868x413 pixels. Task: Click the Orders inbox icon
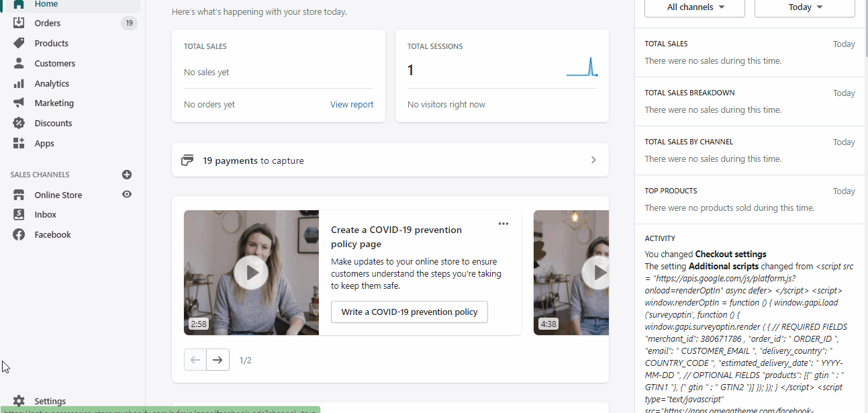click(x=19, y=23)
